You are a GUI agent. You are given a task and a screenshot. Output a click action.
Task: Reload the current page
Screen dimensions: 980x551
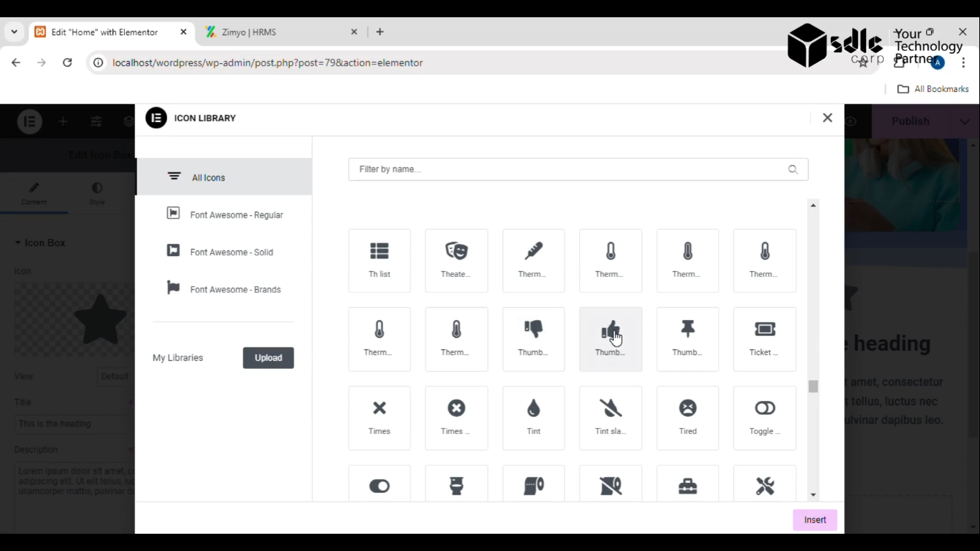67,62
